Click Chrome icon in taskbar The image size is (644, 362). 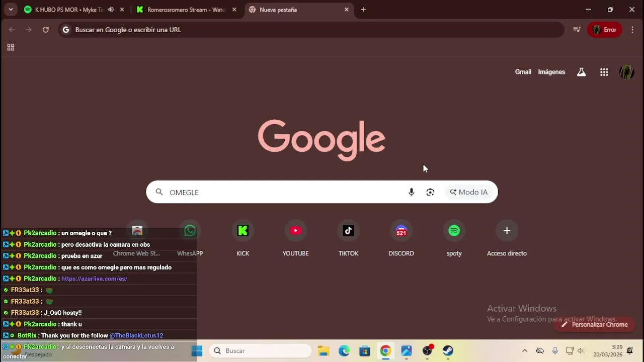point(385,350)
